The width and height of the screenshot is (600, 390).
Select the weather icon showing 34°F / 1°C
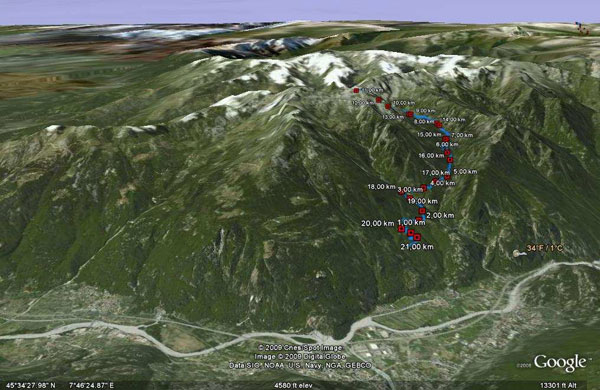517,253
